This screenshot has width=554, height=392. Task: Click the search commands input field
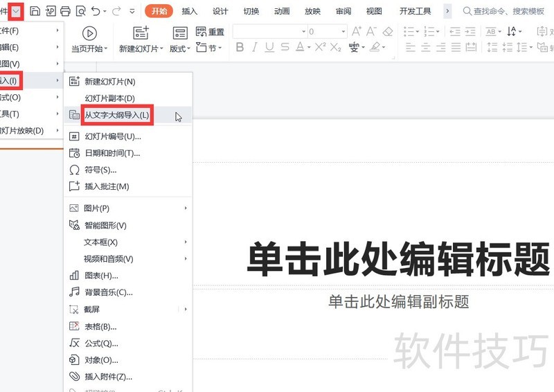pyautogui.click(x=509, y=11)
